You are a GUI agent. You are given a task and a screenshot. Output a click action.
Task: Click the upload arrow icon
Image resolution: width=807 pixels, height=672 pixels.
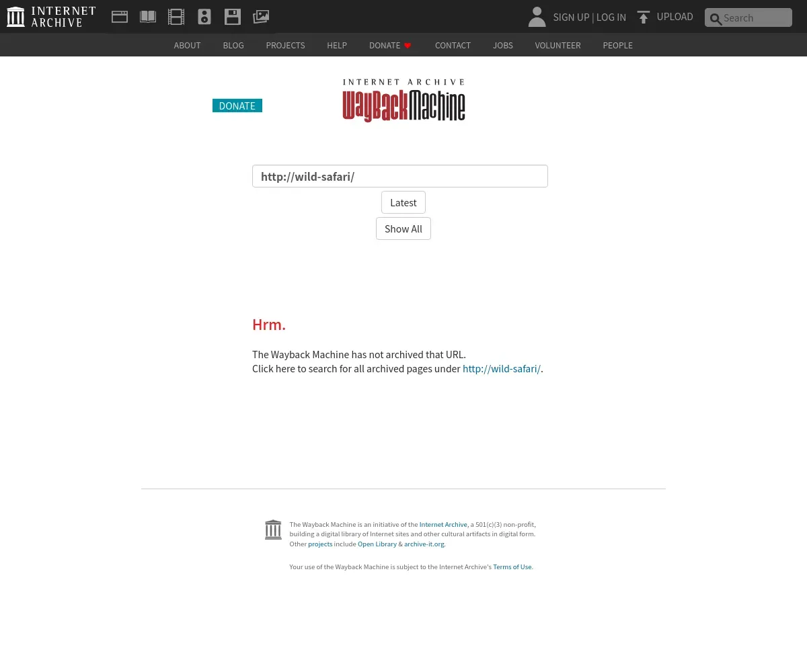pyautogui.click(x=644, y=17)
